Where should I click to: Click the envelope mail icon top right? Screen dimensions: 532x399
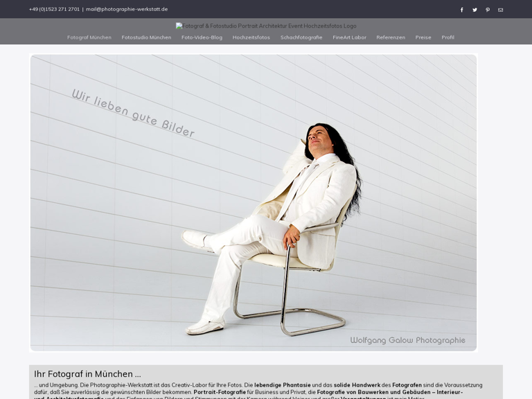(x=500, y=10)
